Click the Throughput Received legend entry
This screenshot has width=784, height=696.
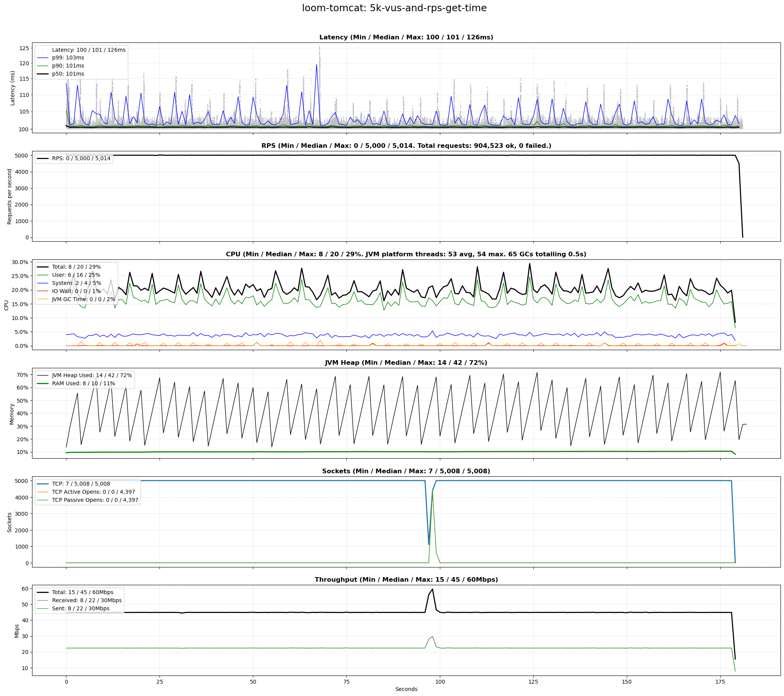(x=87, y=601)
